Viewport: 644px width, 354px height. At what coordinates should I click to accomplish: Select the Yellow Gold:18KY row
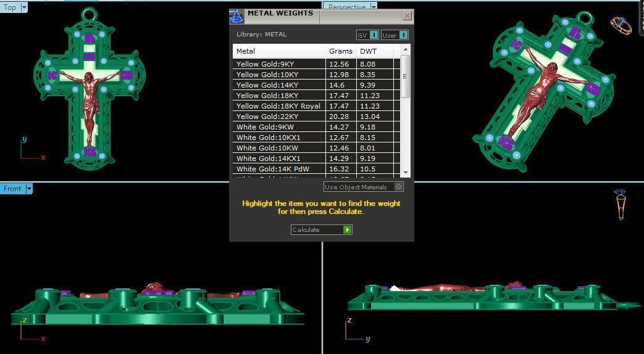316,96
